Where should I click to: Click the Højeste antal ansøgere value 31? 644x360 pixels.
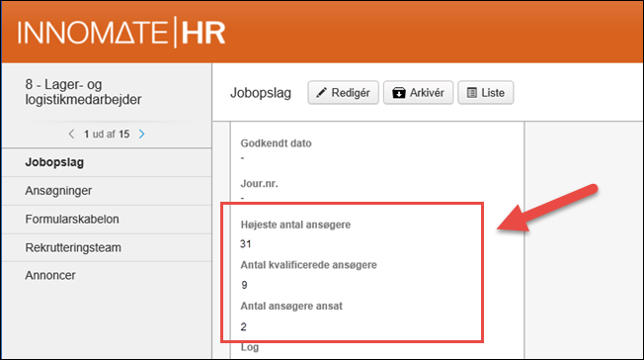[x=246, y=244]
